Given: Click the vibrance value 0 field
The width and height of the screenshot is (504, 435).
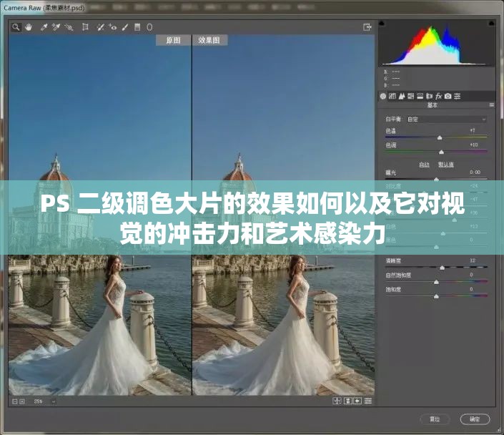Looking at the screenshot, I should (471, 275).
